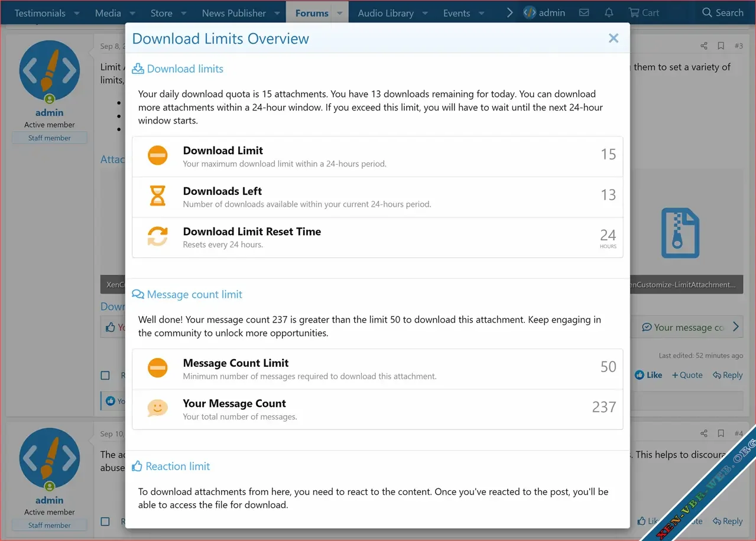This screenshot has height=541, width=756.
Task: Reply to post #4
Action: point(728,522)
